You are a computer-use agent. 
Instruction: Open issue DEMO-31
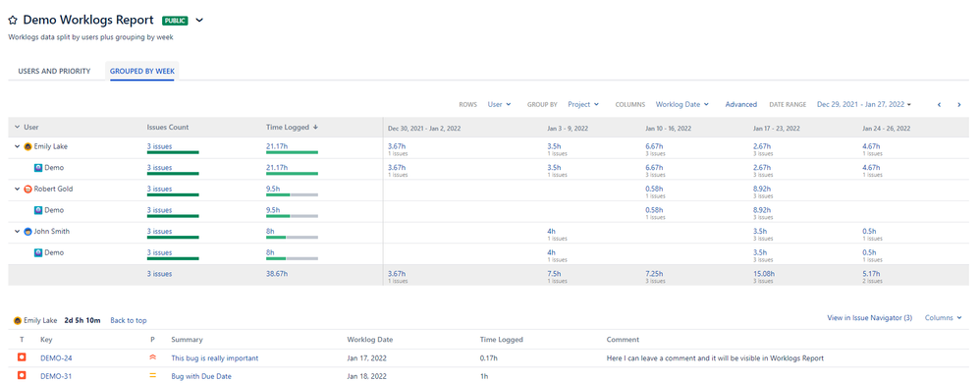pyautogui.click(x=56, y=376)
